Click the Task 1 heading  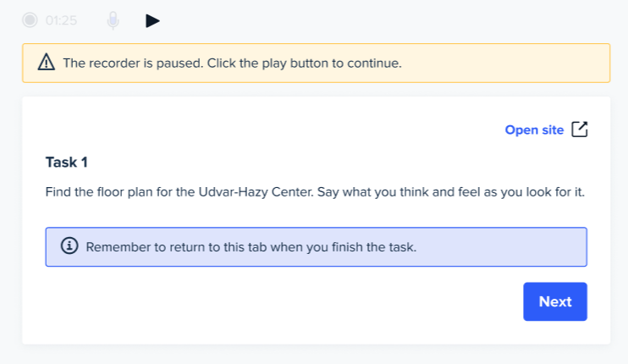click(x=67, y=163)
